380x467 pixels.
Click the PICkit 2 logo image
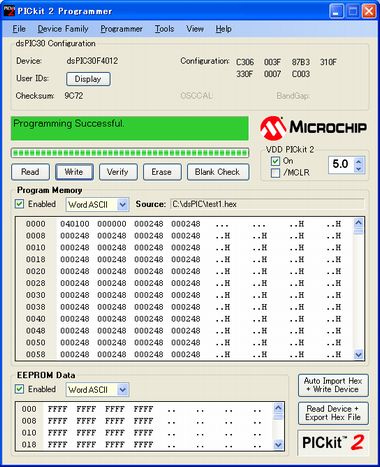click(x=333, y=443)
